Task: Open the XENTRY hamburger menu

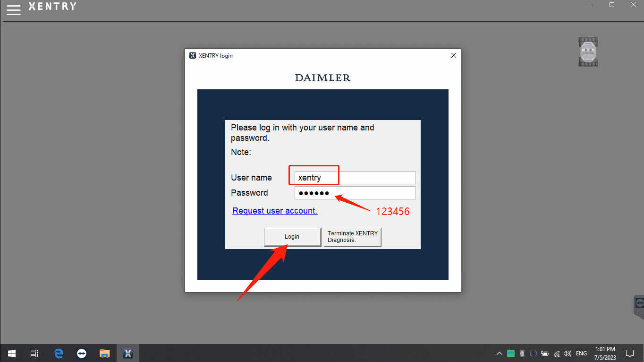Action: click(x=13, y=9)
